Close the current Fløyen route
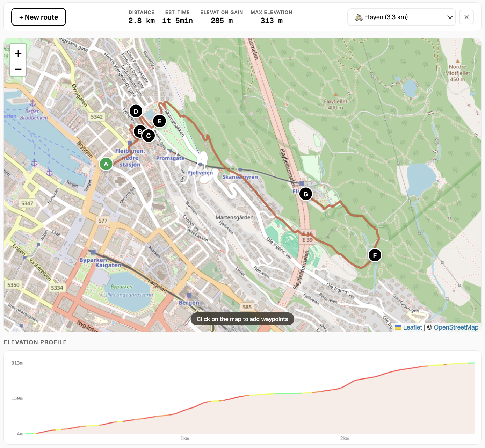 [466, 17]
